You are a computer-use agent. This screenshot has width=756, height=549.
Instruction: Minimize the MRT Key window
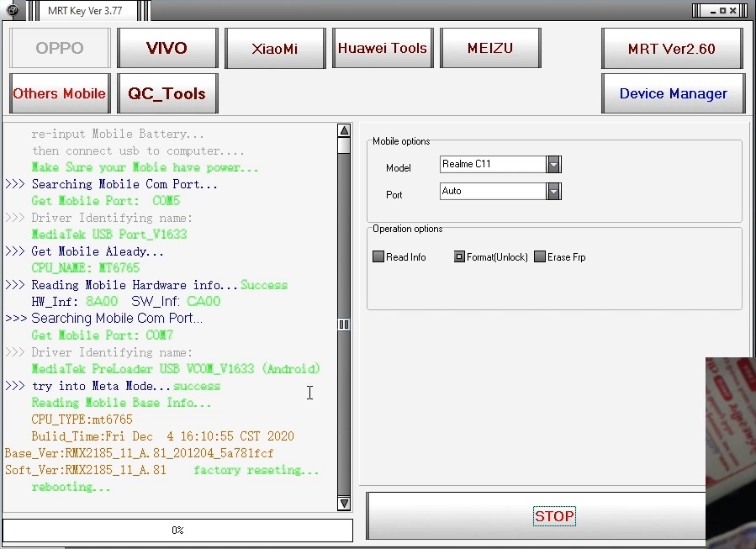tap(713, 11)
